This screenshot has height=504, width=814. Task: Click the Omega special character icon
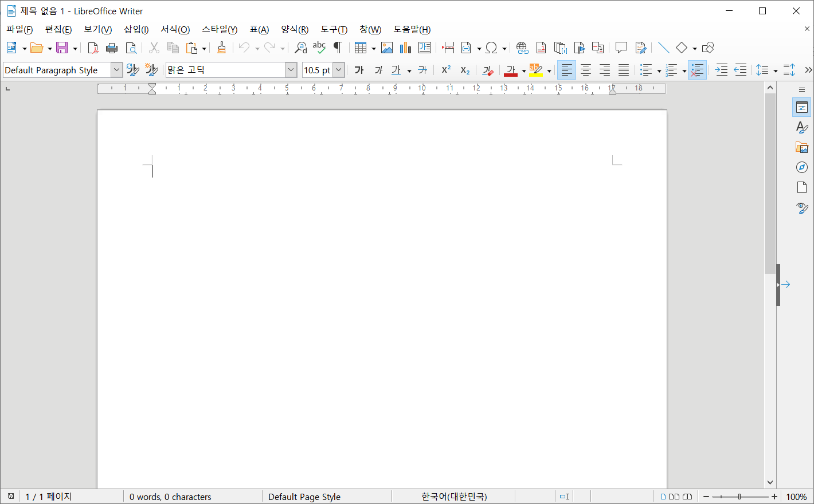[x=491, y=48]
